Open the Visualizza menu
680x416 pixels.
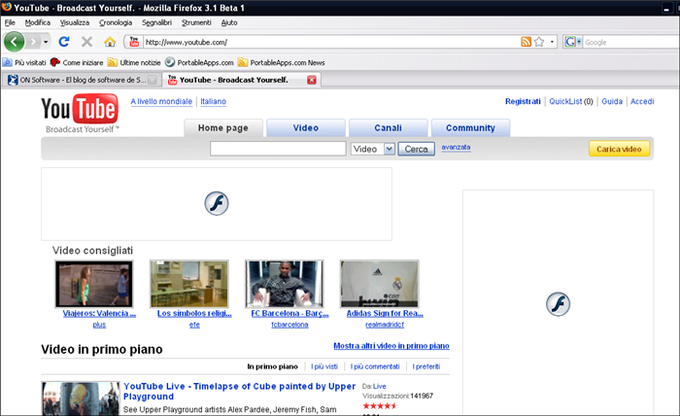click(75, 23)
